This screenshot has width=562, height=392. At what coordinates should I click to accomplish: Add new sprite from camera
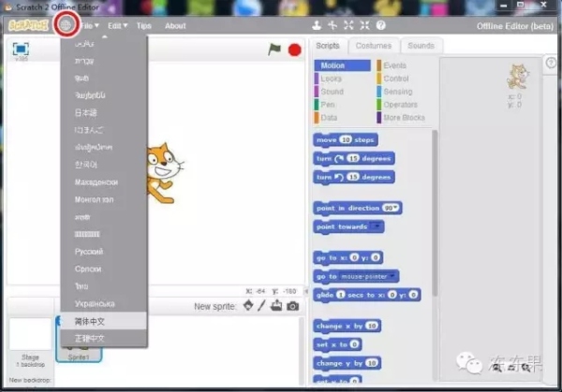[292, 306]
